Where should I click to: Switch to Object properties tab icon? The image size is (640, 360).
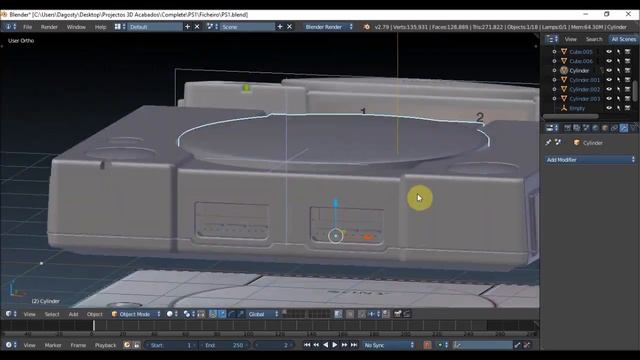tap(605, 128)
